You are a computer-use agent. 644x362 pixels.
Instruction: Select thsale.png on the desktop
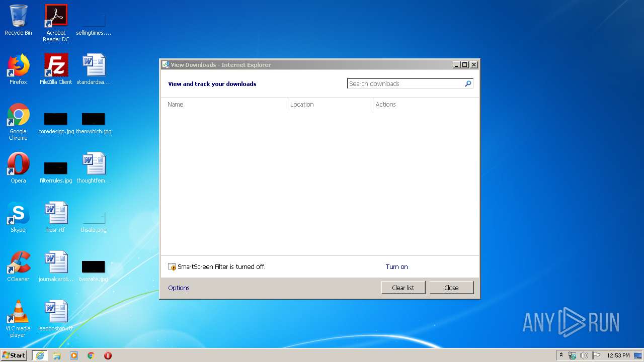coord(94,221)
